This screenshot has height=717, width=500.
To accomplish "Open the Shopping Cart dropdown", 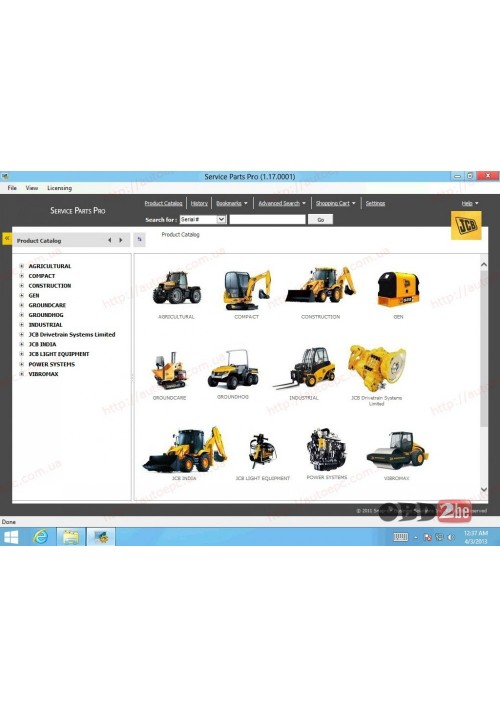I will [335, 203].
